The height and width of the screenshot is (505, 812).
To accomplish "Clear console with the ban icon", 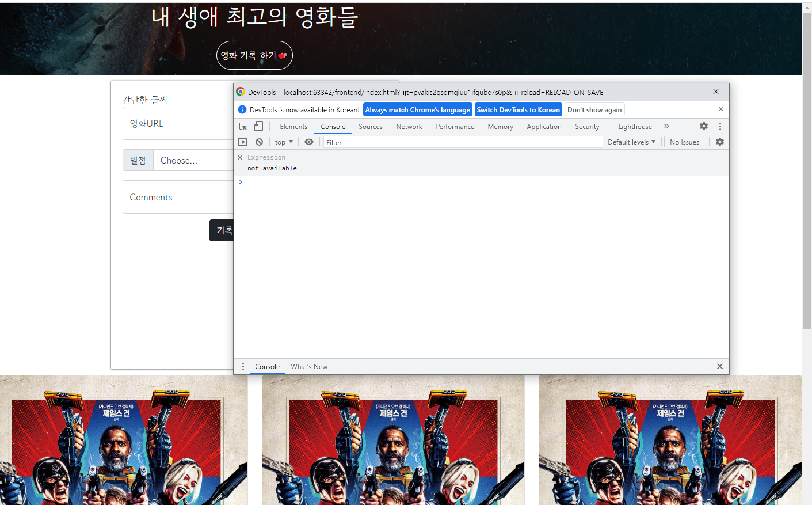I will tap(259, 142).
